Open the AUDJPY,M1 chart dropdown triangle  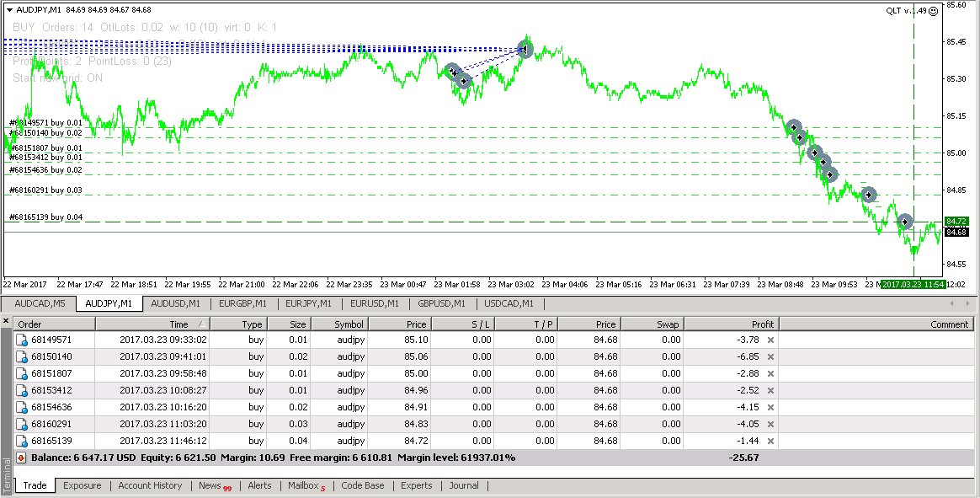coord(8,9)
